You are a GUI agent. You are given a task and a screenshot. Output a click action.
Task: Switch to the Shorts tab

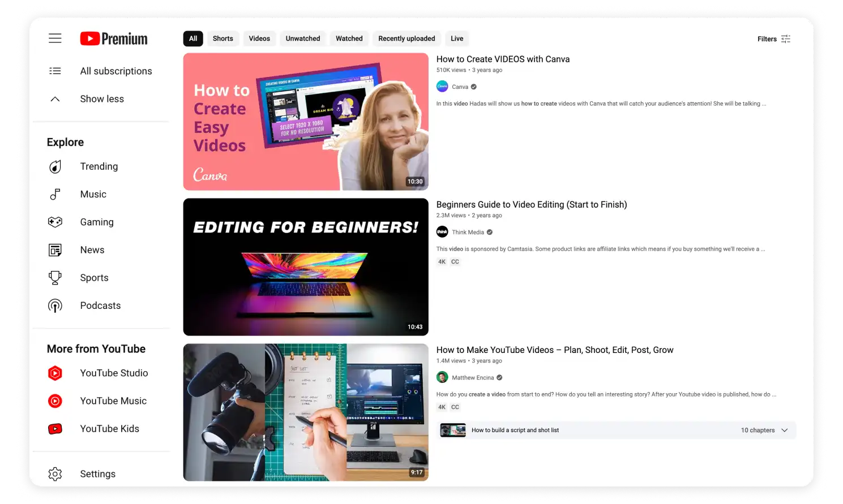point(222,38)
